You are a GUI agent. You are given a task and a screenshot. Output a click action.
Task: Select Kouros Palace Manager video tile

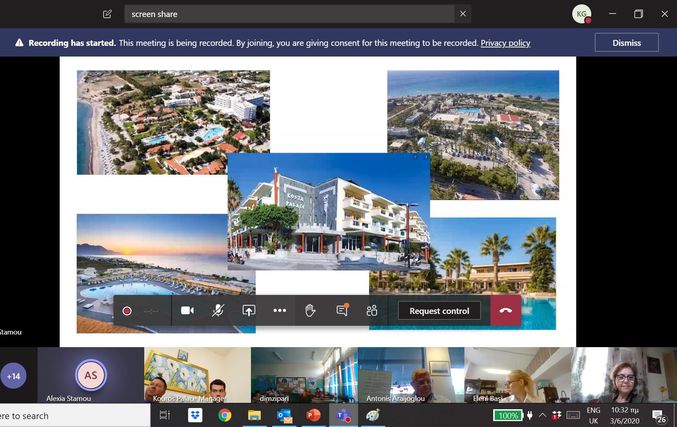[197, 375]
